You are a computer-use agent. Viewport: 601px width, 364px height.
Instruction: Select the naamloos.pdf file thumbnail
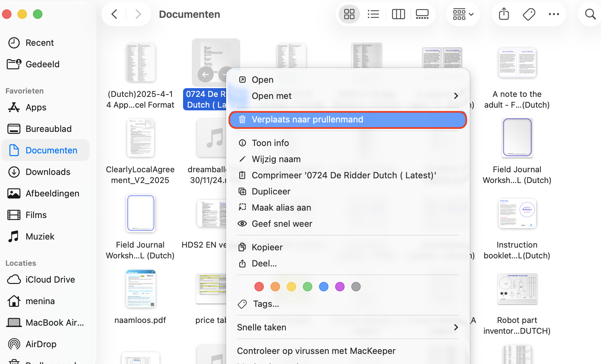(140, 289)
